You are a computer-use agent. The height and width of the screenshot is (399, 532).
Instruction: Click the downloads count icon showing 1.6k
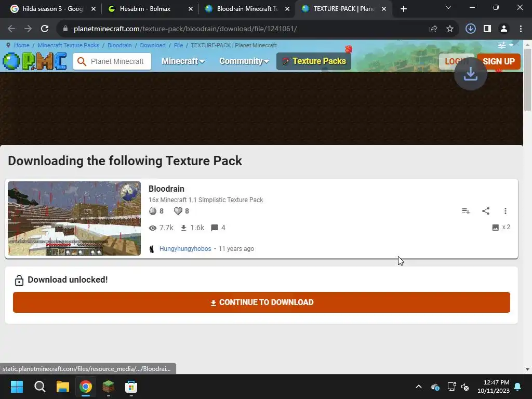click(183, 228)
